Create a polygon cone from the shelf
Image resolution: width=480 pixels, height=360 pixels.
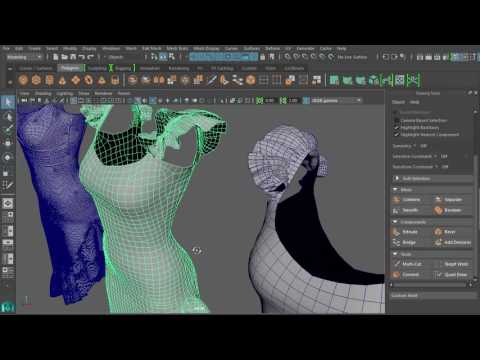pos(62,80)
